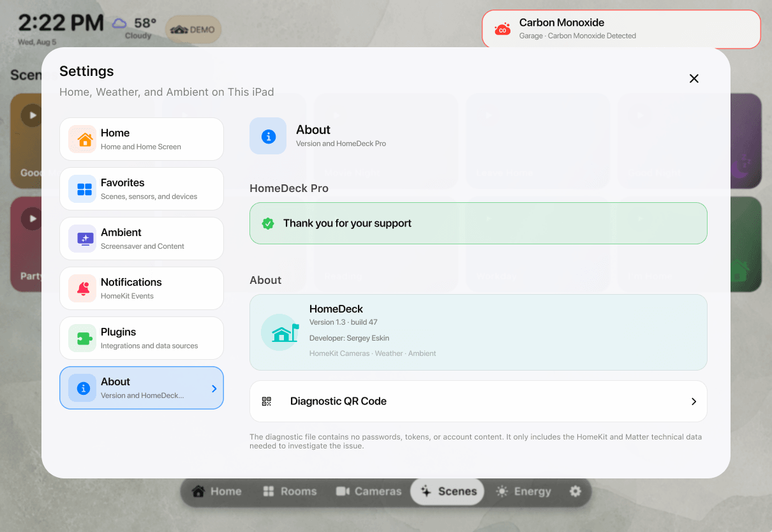Click HomeKit Cameras · Weather · Ambient text
The image size is (772, 532).
click(x=373, y=353)
